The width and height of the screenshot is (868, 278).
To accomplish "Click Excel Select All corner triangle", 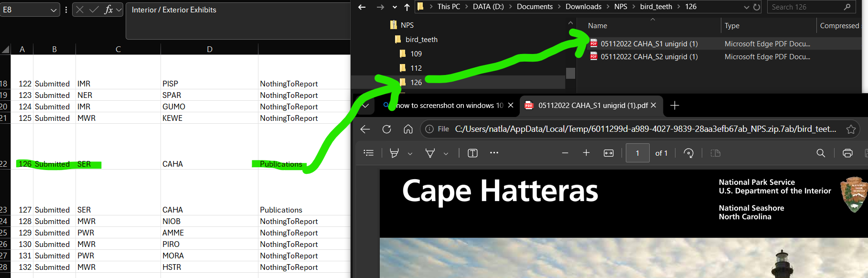I will (x=6, y=50).
